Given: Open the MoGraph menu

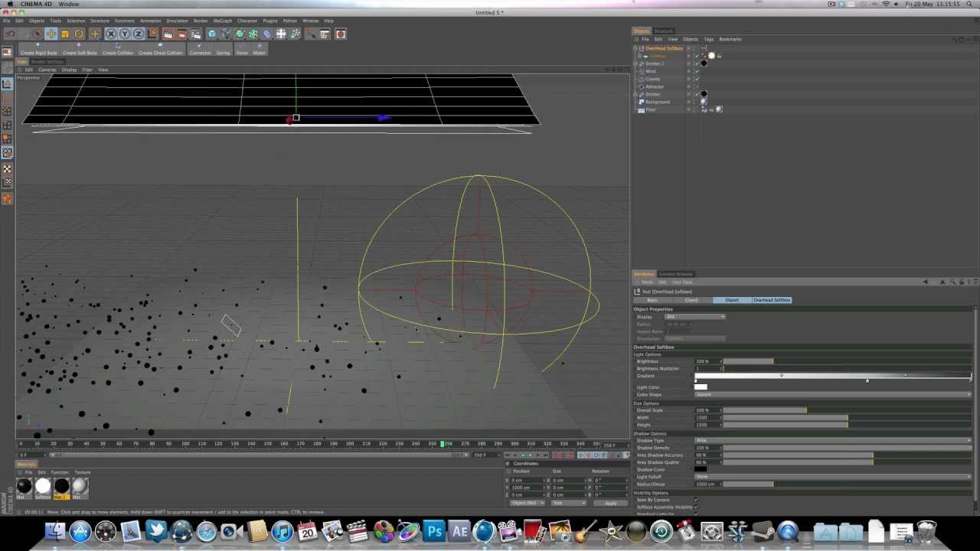Looking at the screenshot, I should [222, 21].
